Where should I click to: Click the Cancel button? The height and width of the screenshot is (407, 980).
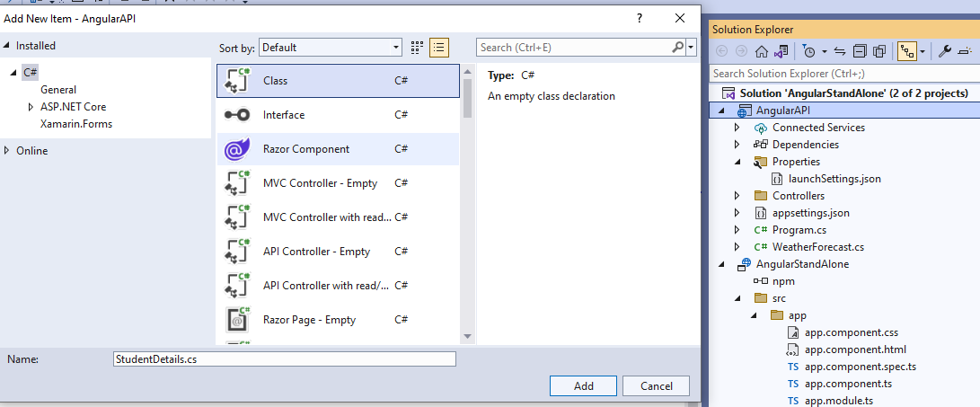[x=657, y=385]
